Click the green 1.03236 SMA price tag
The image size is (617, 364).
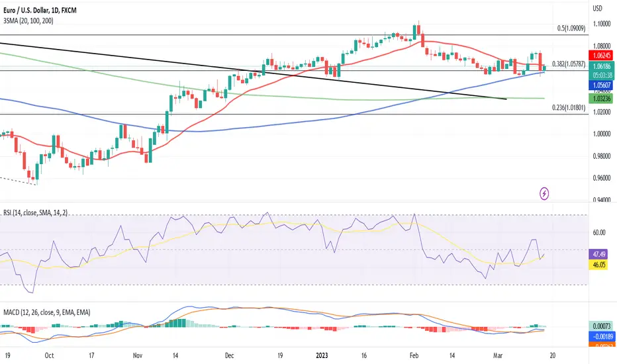click(601, 99)
